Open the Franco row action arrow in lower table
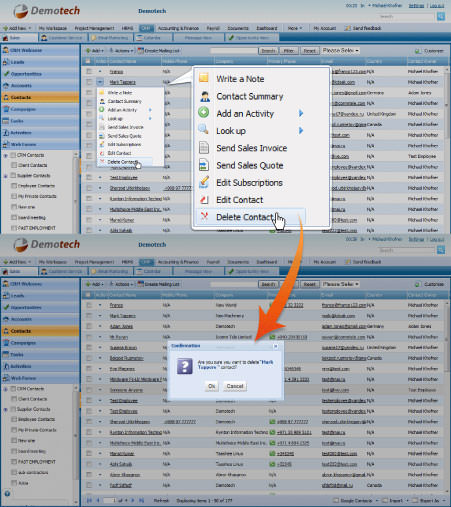Viewport: 451px width, 507px height. click(x=100, y=305)
